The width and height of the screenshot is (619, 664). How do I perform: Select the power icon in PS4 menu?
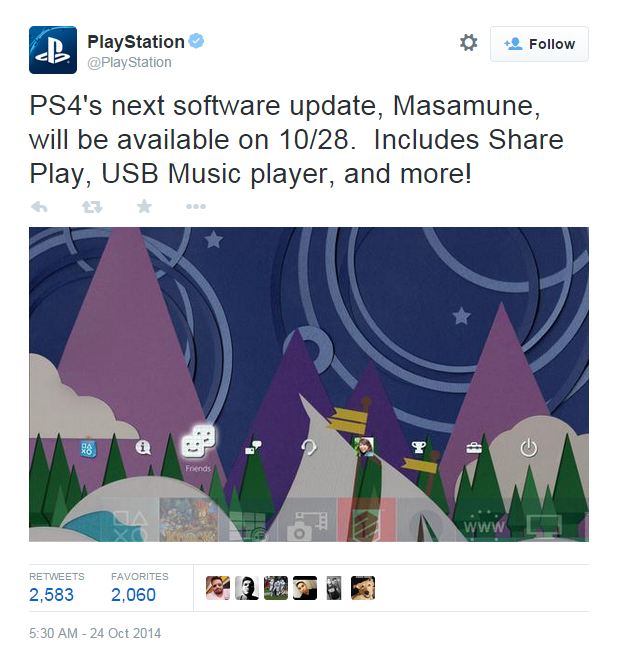(528, 448)
